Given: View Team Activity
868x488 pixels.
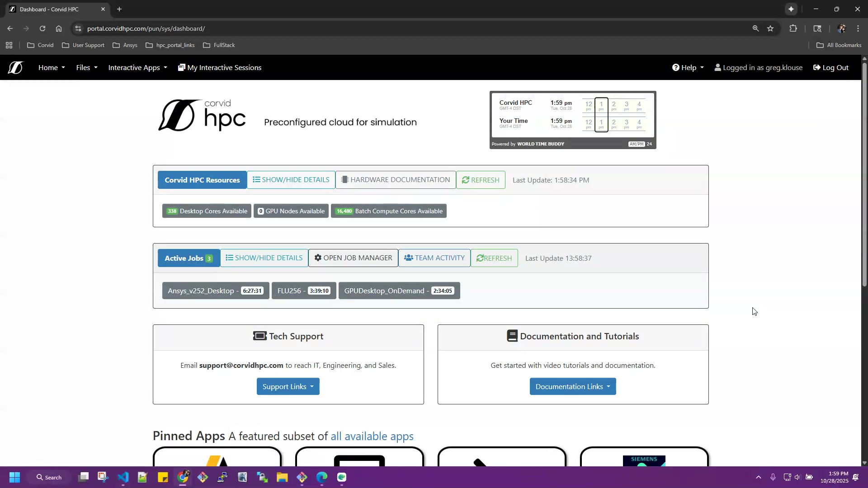Looking at the screenshot, I should (434, 258).
